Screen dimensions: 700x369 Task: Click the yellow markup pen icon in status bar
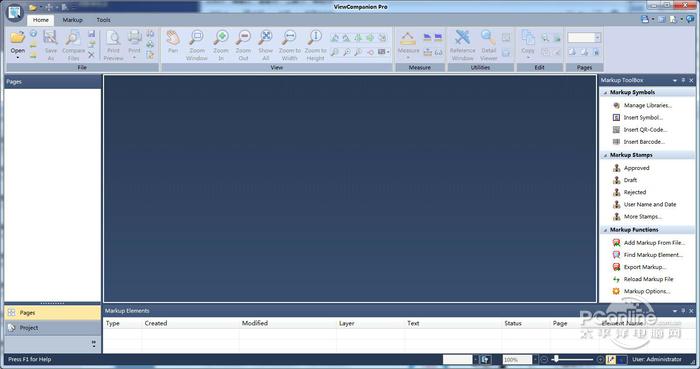[x=611, y=359]
